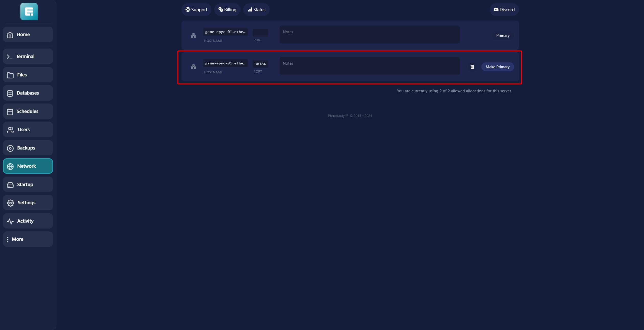
Task: Click the network icon on the Primary row
Action: [x=194, y=36]
